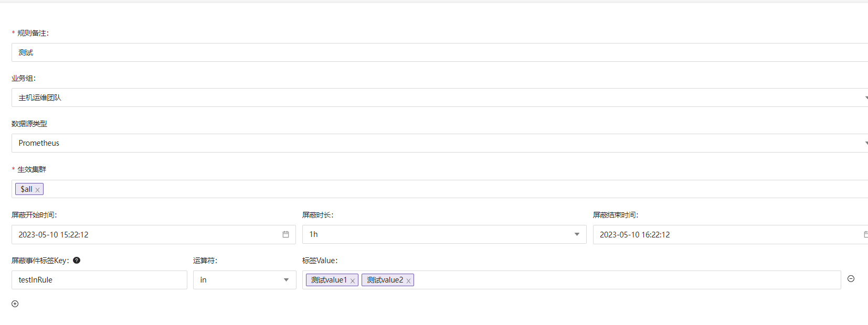Click help icon beside 屏蔽事件标签Key

(x=77, y=261)
